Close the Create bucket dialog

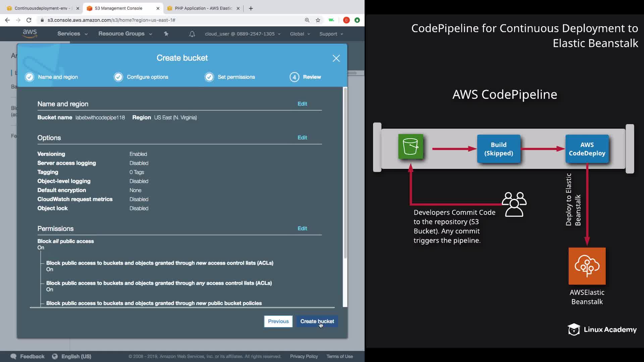336,58
